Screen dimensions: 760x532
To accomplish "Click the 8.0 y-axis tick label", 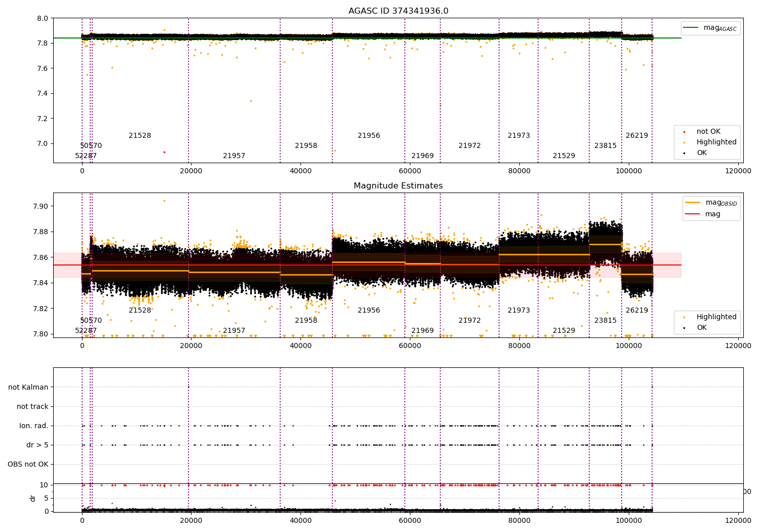I will [43, 18].
